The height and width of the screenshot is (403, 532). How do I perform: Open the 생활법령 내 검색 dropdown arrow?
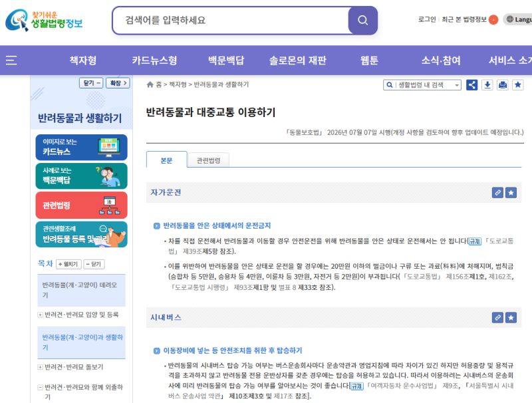[x=457, y=85]
